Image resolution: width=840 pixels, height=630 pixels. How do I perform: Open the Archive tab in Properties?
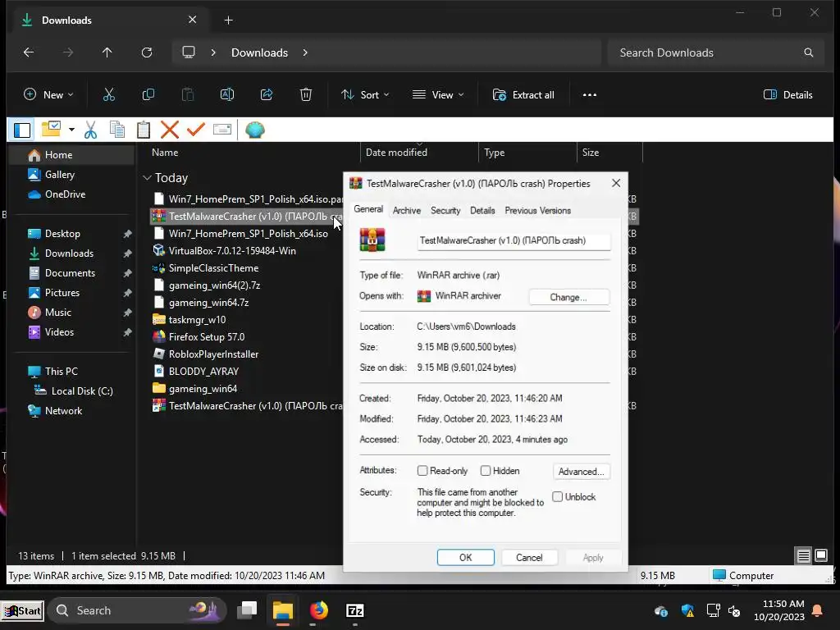click(x=407, y=211)
